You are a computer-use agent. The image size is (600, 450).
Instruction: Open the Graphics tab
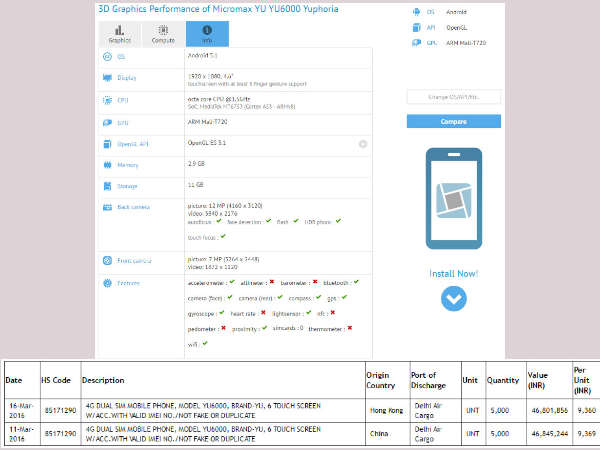(x=119, y=33)
